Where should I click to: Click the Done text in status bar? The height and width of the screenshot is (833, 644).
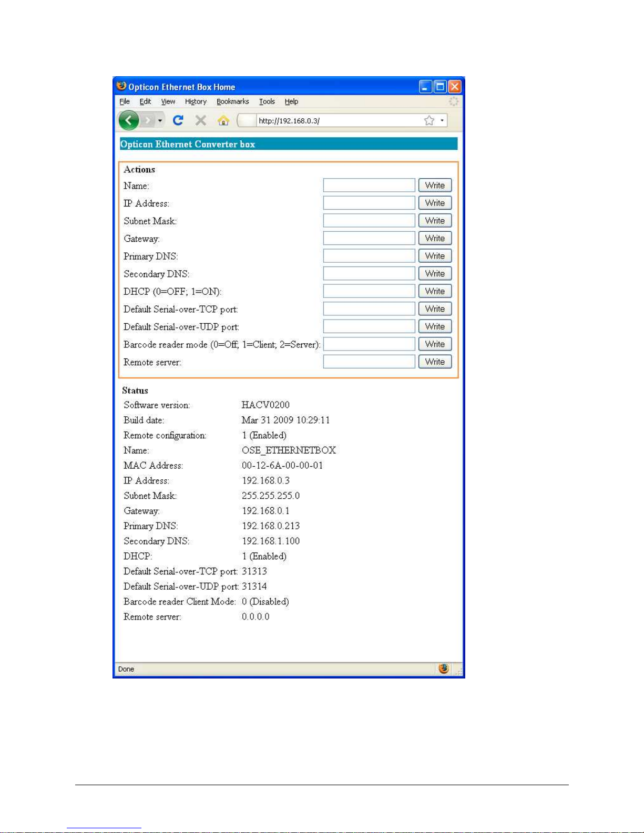(126, 669)
